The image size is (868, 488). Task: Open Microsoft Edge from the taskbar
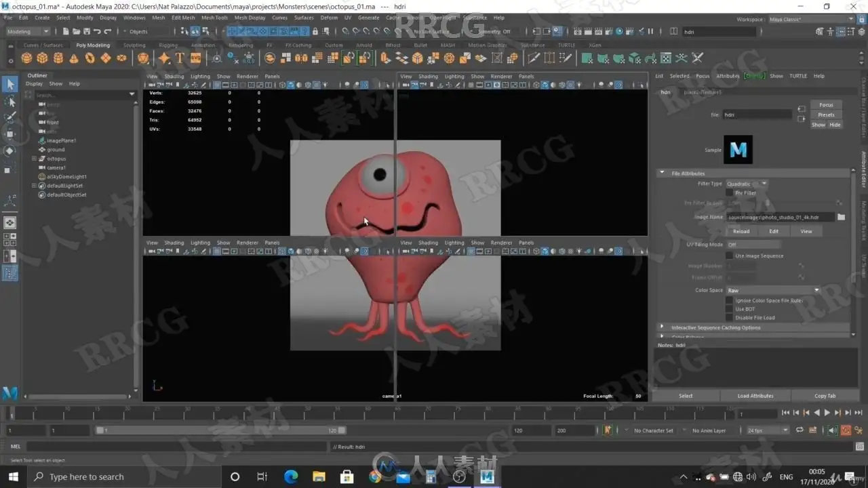point(291,476)
